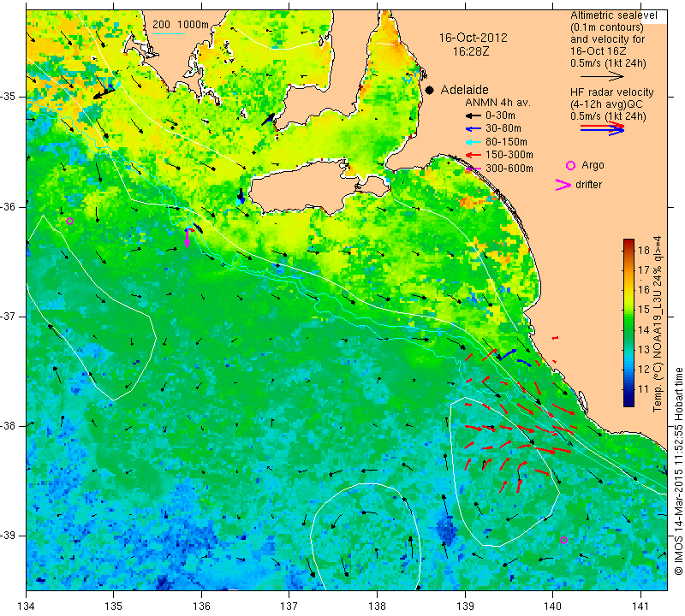Click the cyan 200m depth contour legend line
The width and height of the screenshot is (685, 616).
pyautogui.click(x=169, y=34)
